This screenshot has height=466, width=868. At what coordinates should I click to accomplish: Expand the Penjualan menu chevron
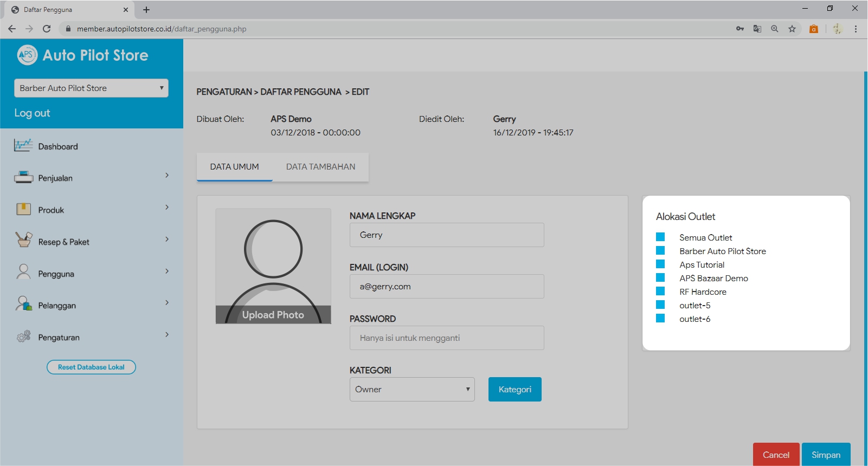tap(167, 176)
